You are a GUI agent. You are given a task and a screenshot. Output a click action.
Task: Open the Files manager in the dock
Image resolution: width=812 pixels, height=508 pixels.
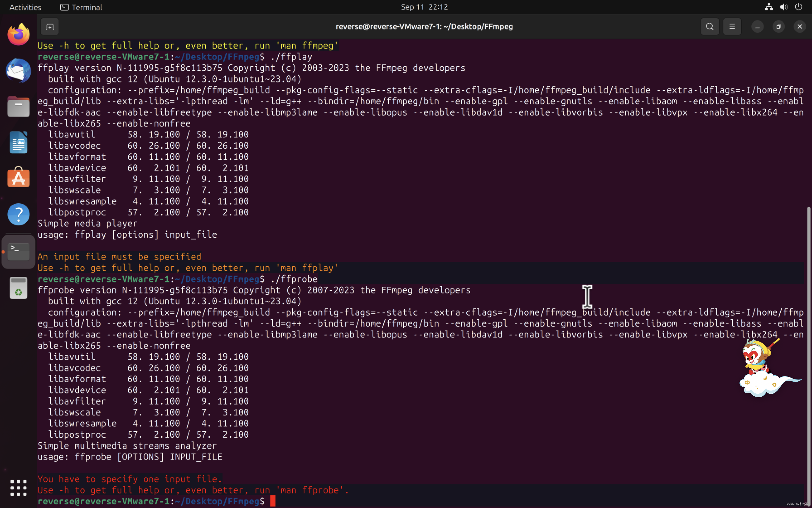pyautogui.click(x=18, y=107)
